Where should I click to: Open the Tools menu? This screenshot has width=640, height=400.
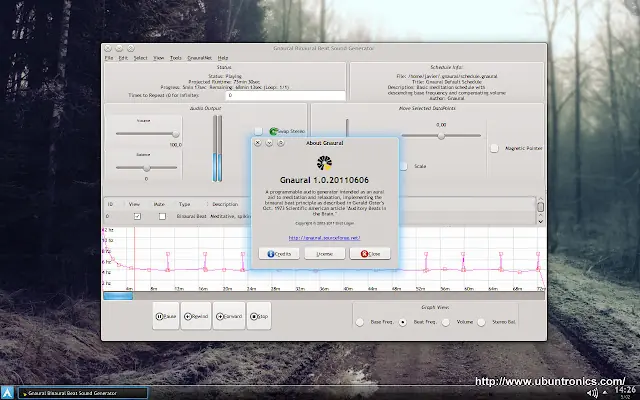[x=176, y=58]
